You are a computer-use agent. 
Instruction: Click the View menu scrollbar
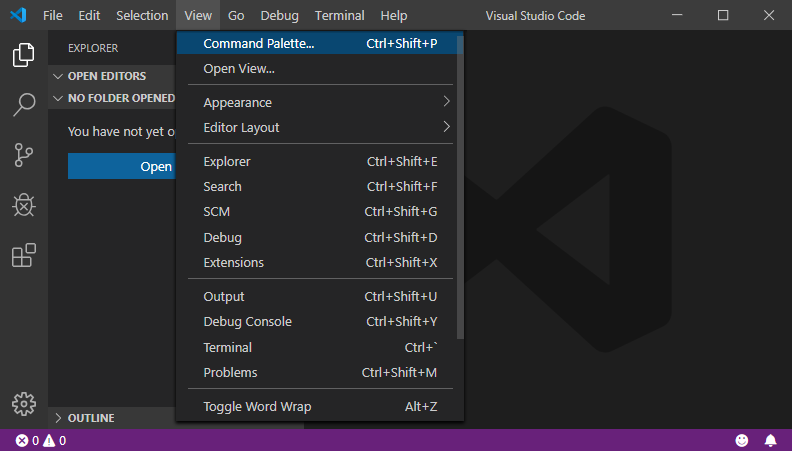point(460,190)
